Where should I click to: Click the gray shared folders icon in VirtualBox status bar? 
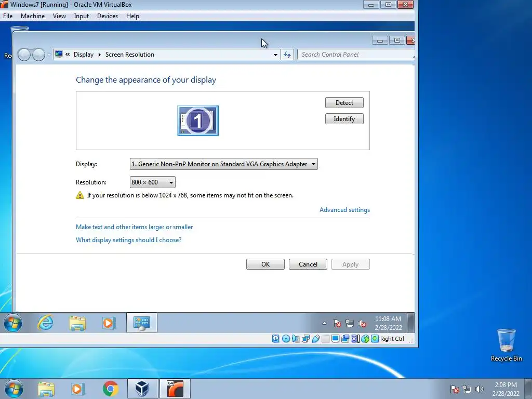(325, 339)
